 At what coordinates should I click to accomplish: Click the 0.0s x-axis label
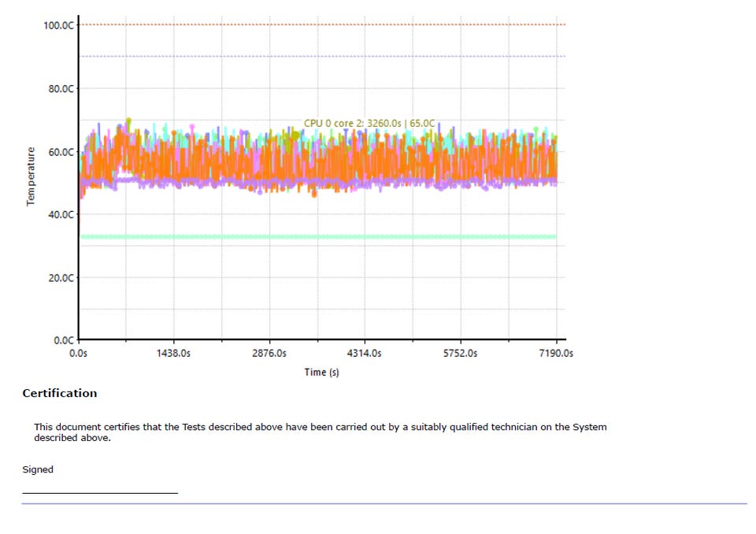[78, 353]
